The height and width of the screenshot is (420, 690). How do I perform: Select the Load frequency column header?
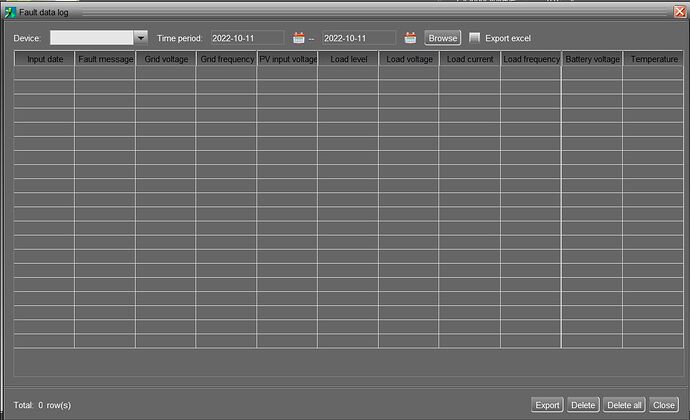(x=531, y=59)
